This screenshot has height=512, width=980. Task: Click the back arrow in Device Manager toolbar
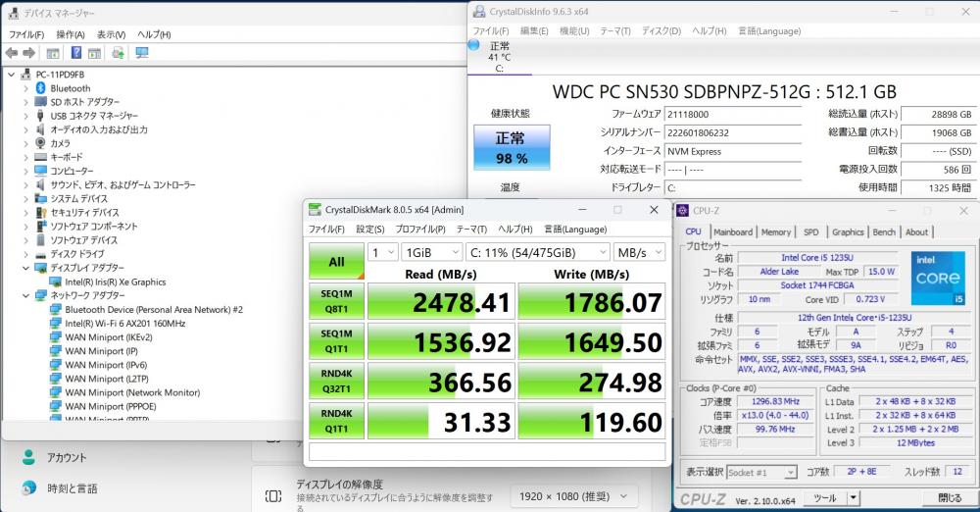point(12,53)
